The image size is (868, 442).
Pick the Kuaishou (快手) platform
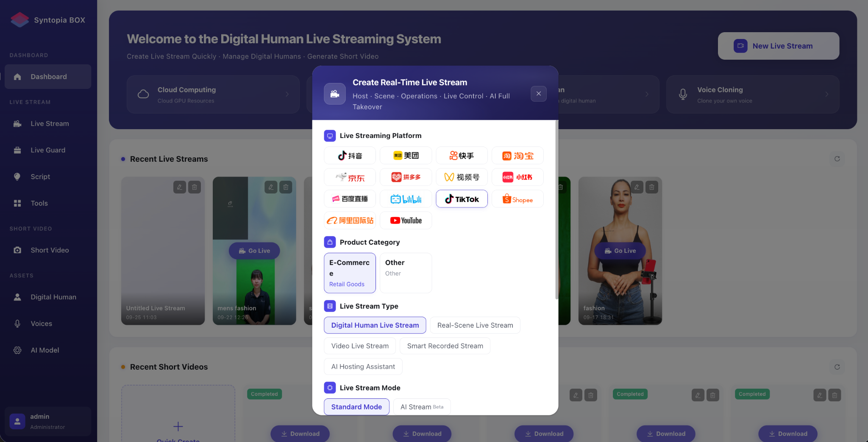[462, 156]
